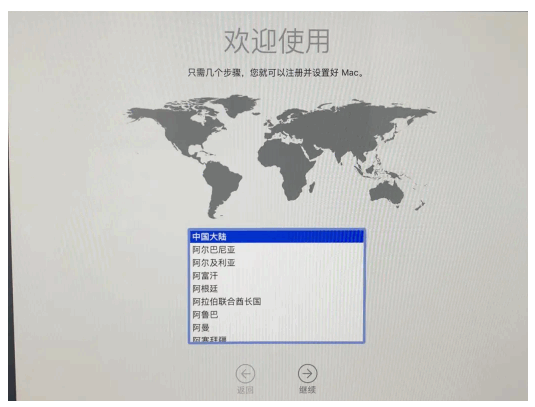This screenshot has width=535, height=407.
Task: Select the partially visible 阿塞拜疆 entry
Action: click(x=276, y=338)
